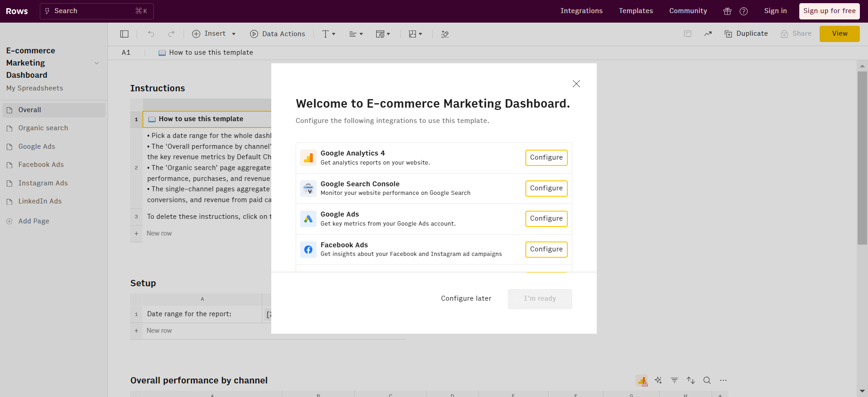Click the A1 cell reference box
868x397 pixels.
(126, 53)
